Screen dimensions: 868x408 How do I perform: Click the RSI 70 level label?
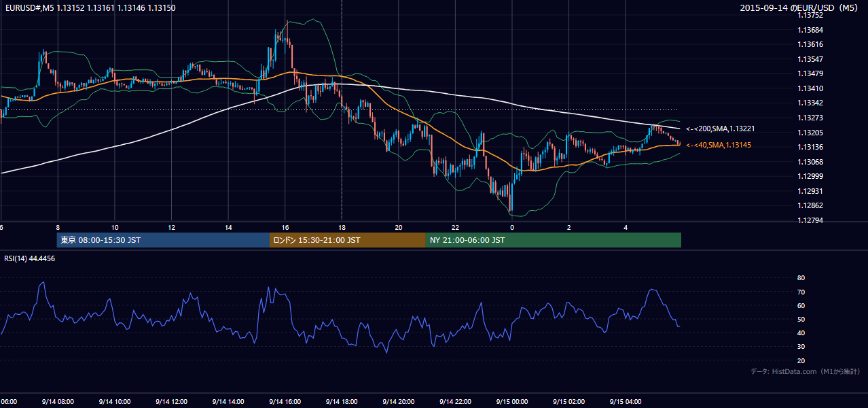coord(801,292)
